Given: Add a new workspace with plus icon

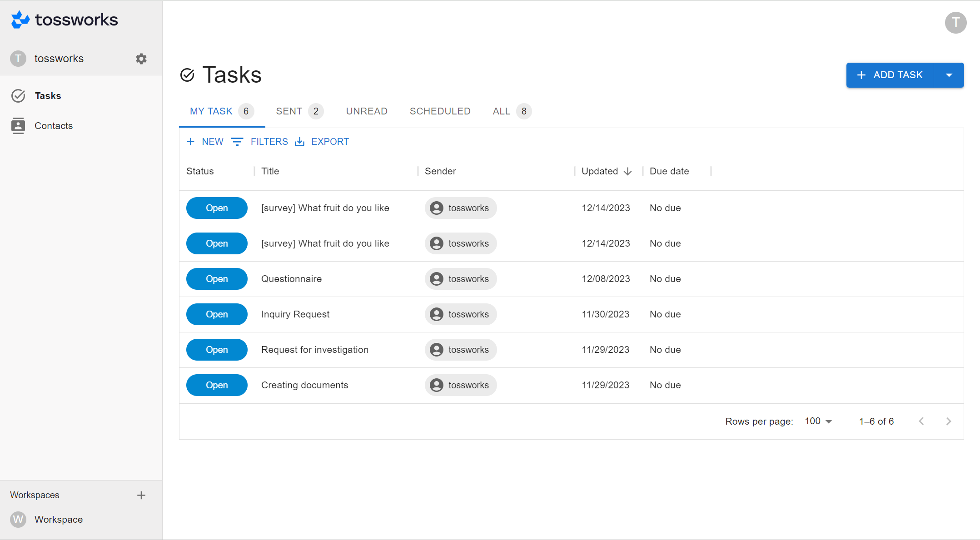Looking at the screenshot, I should point(141,495).
